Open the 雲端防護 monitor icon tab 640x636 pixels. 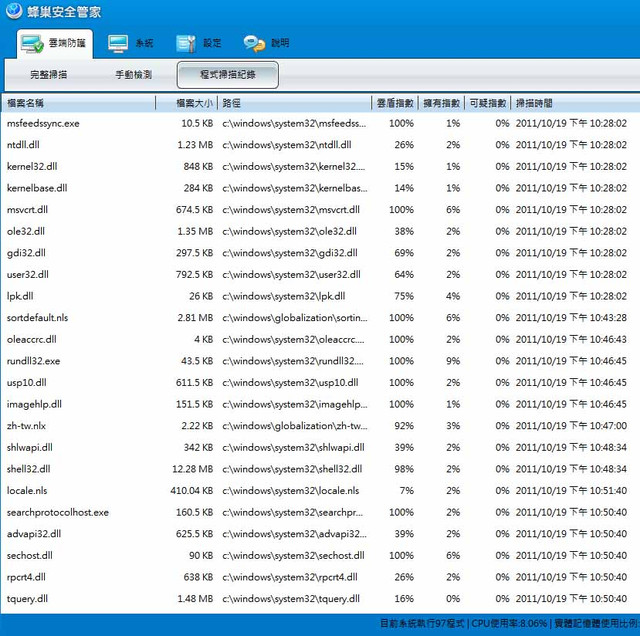(x=32, y=43)
